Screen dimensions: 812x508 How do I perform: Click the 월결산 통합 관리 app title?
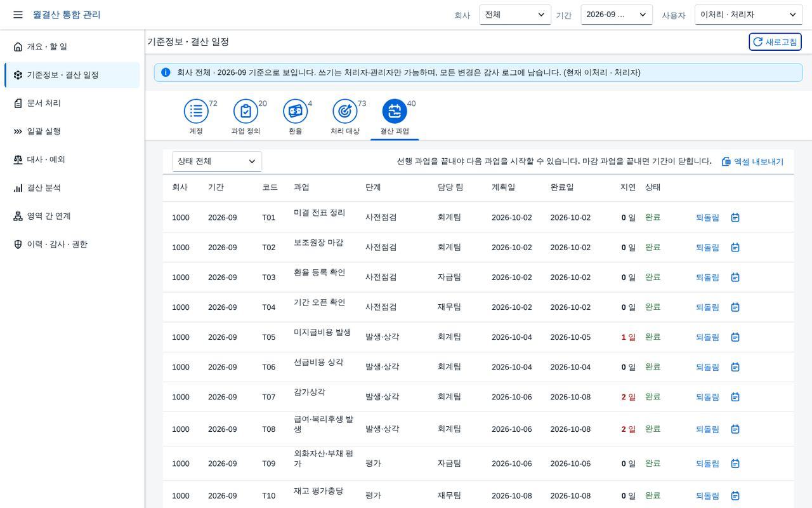point(67,15)
